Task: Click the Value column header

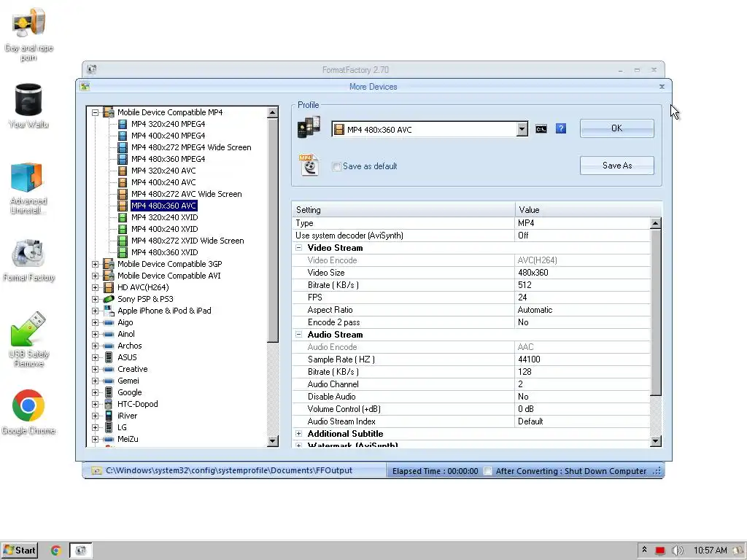Action: pos(588,209)
